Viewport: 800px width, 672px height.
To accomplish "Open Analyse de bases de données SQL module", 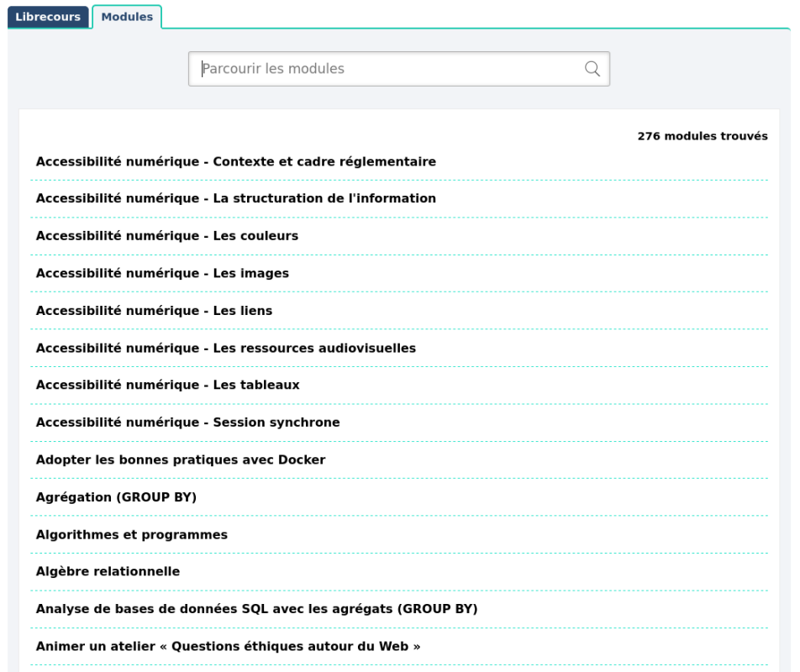I will coord(256,609).
